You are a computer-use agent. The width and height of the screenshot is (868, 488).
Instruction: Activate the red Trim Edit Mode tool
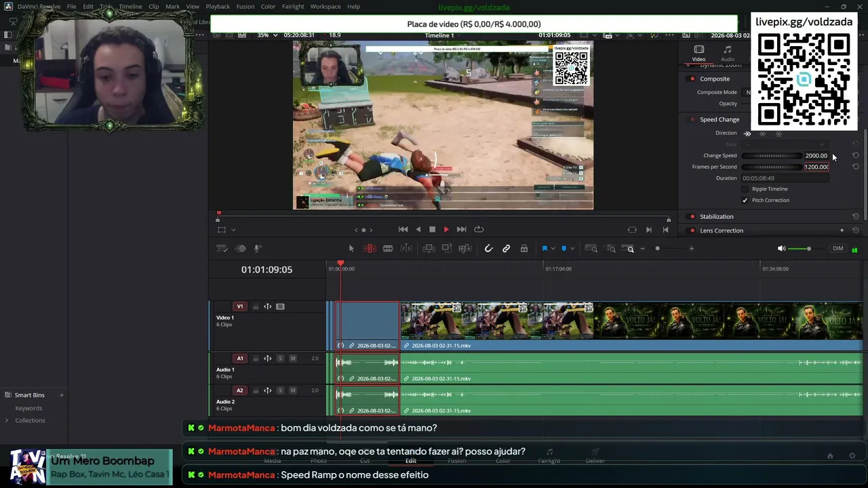click(x=370, y=249)
